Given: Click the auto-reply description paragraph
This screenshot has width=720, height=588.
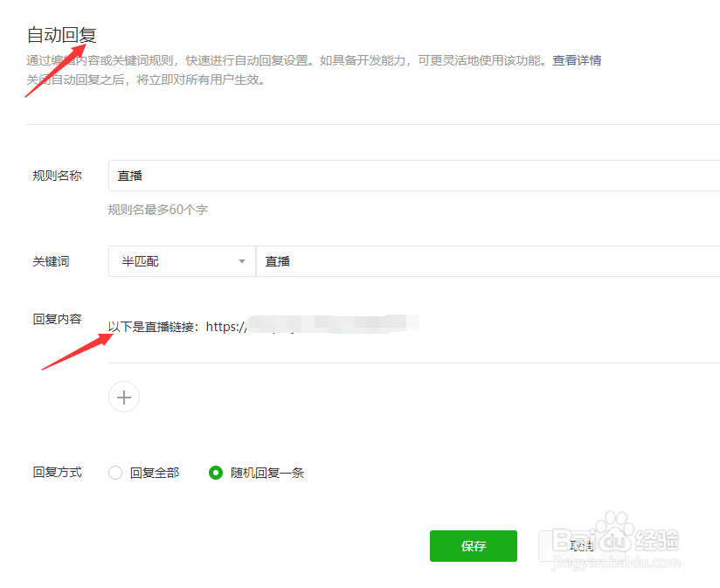Looking at the screenshot, I should (x=262, y=61).
